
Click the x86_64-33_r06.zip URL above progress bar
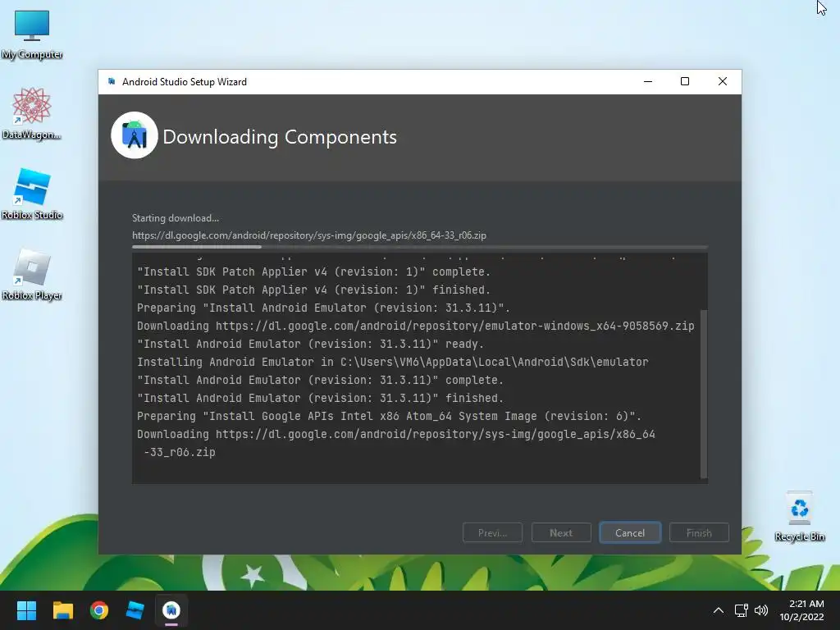pos(309,235)
